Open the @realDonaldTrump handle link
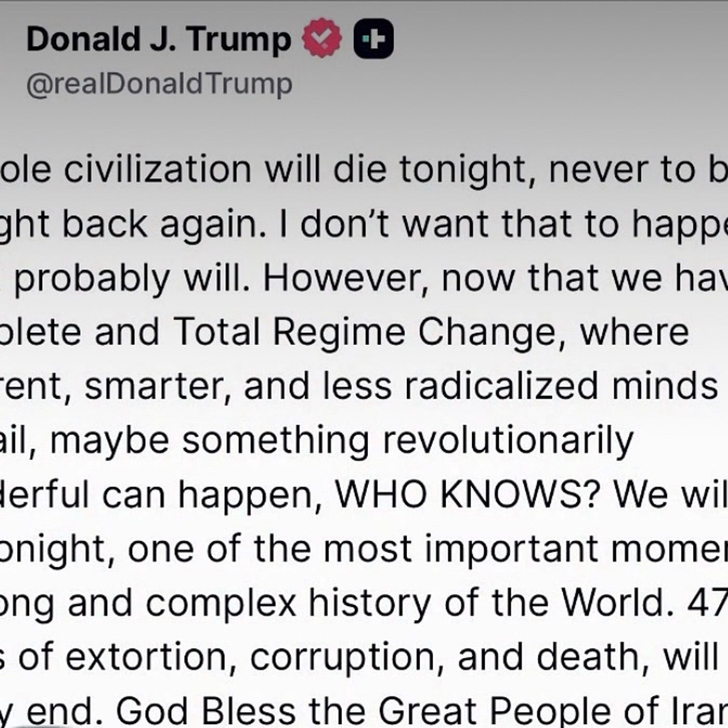This screenshot has height=728, width=728. pyautogui.click(x=159, y=84)
